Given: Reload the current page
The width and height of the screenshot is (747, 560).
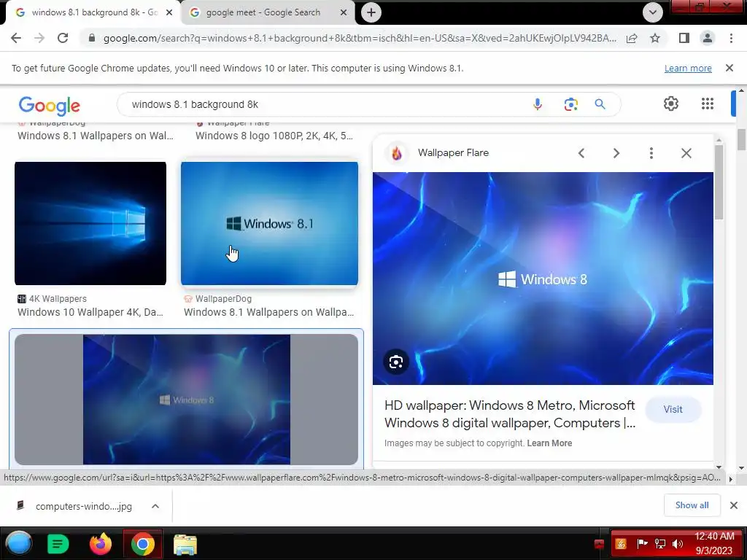Looking at the screenshot, I should click(63, 38).
